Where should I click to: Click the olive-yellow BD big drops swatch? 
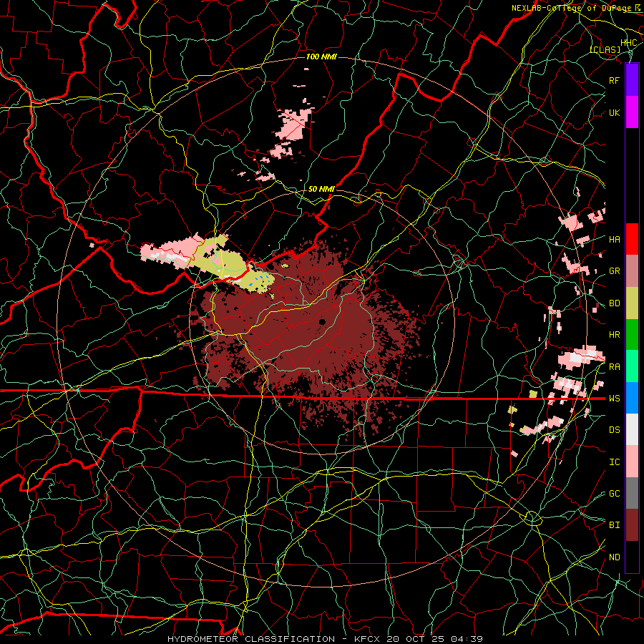[632, 303]
